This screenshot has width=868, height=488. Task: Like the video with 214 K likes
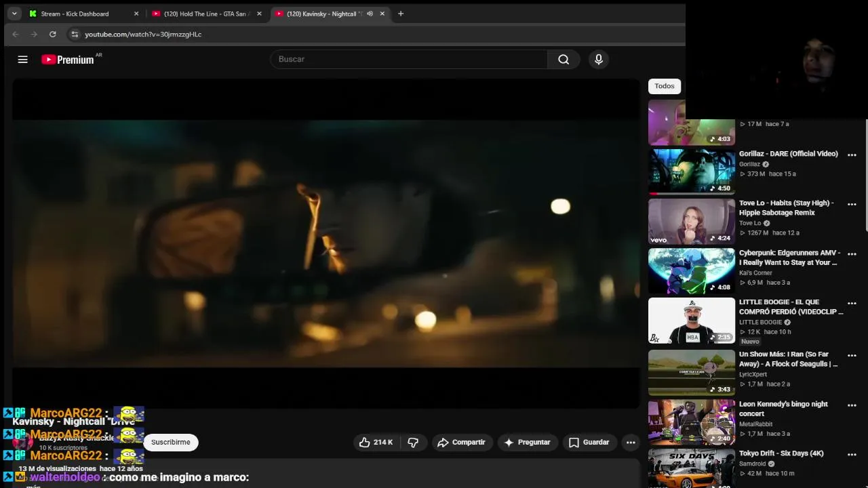(376, 443)
